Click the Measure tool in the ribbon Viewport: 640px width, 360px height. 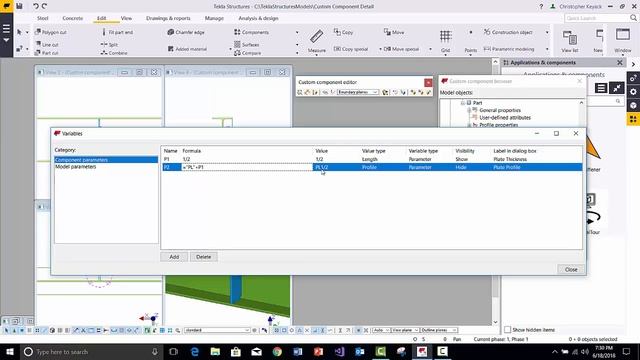click(x=316, y=41)
